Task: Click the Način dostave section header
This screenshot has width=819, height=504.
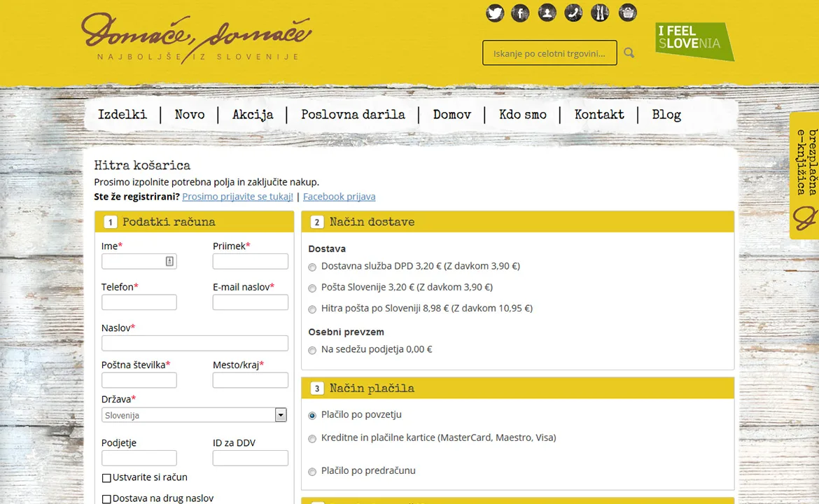Action: 517,222
